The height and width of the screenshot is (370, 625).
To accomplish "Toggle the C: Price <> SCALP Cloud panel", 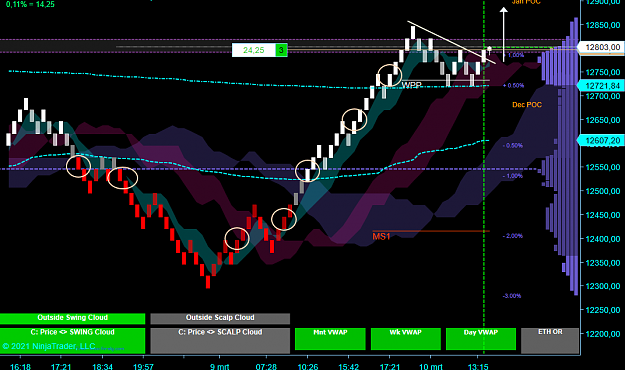I will [x=220, y=340].
